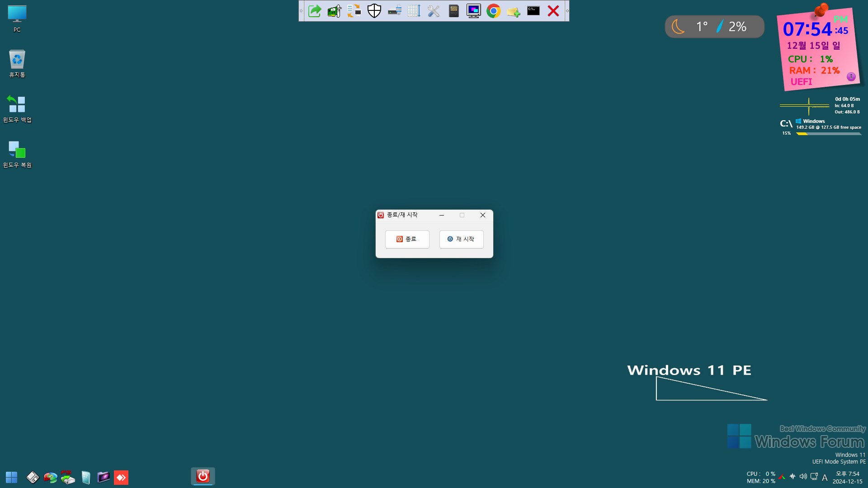Open the 윈도우 백업 desktop shortcut
The height and width of the screenshot is (488, 868).
pyautogui.click(x=17, y=109)
